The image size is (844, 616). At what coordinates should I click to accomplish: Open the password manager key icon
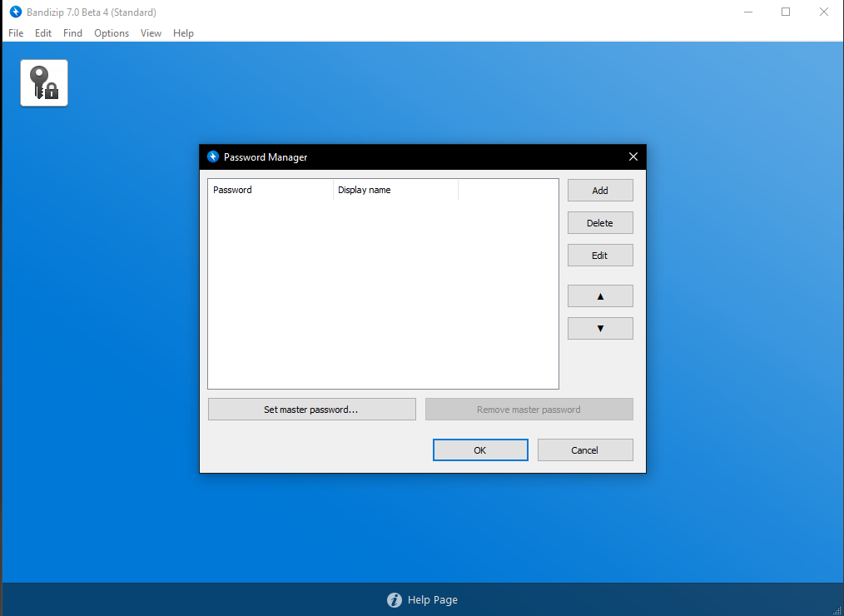click(44, 83)
